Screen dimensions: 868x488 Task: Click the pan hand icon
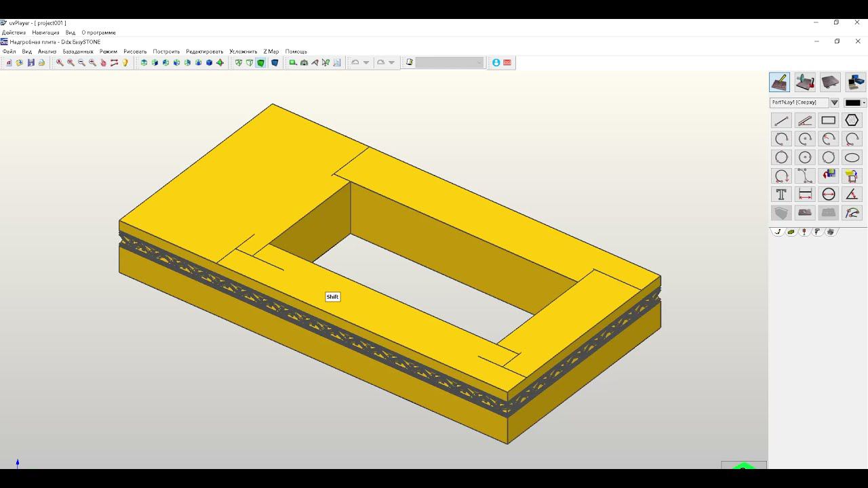tap(103, 62)
